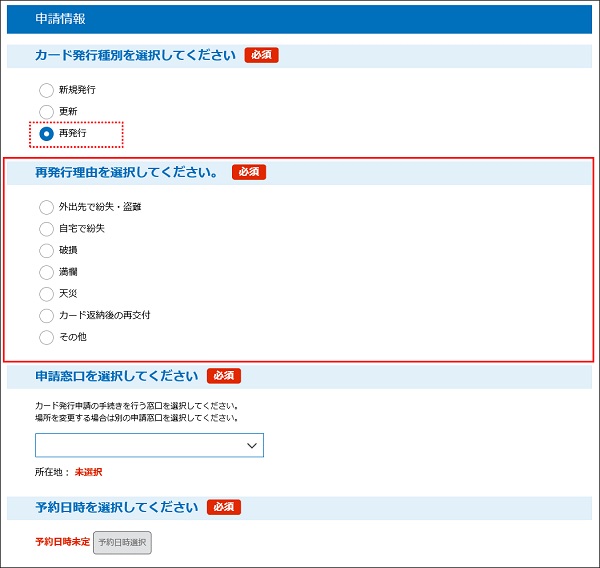Pick the 天災 reason radio button

46,294
